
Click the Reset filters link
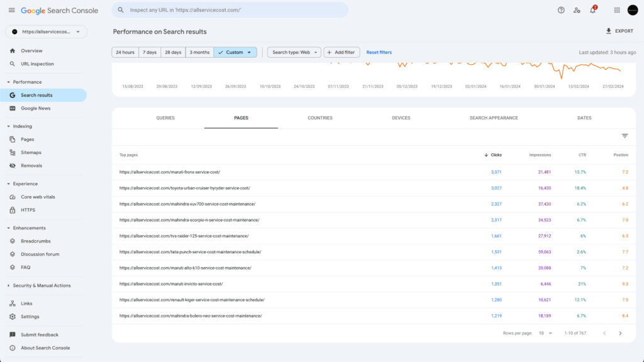pos(379,53)
